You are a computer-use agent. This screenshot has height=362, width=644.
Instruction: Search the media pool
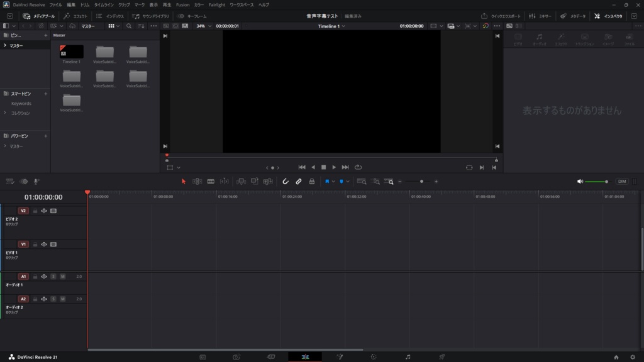pos(129,26)
